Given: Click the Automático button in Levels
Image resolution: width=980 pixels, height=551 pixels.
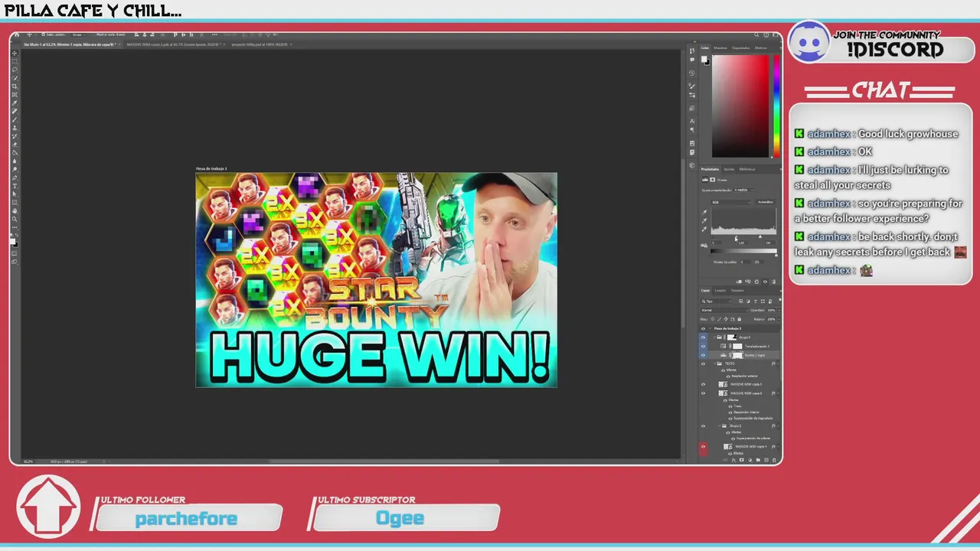Looking at the screenshot, I should click(766, 202).
